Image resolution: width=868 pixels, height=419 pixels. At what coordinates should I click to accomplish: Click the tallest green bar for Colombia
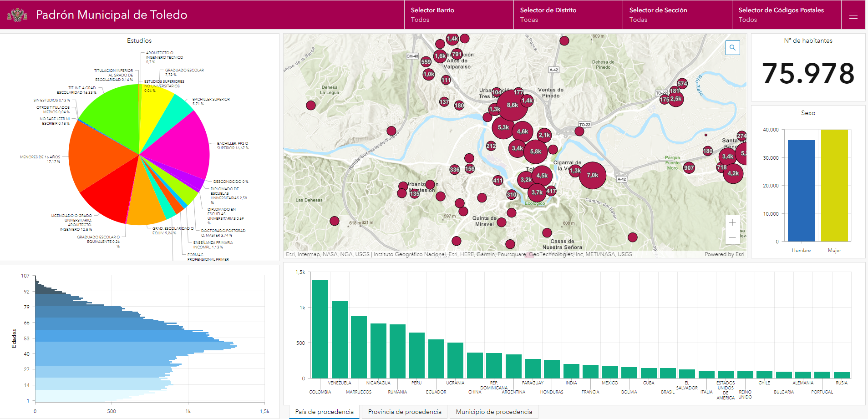click(320, 329)
